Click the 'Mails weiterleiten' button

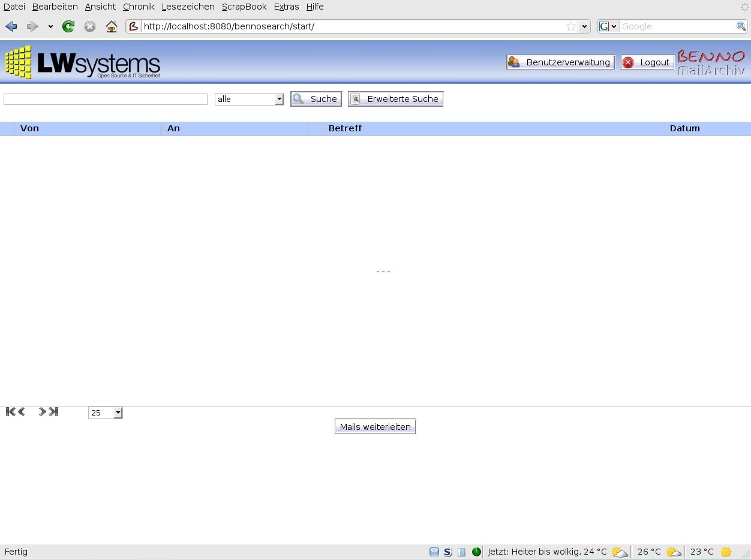point(375,426)
